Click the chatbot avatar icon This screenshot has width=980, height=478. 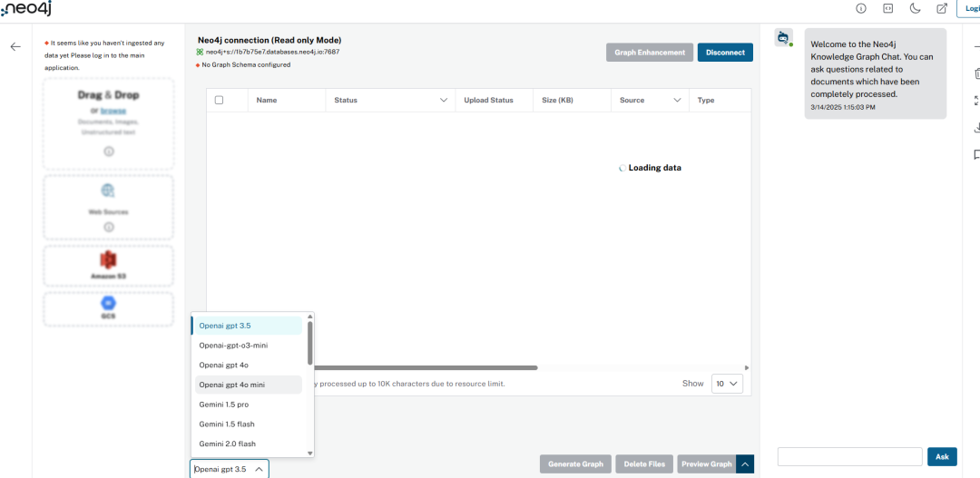[x=783, y=38]
